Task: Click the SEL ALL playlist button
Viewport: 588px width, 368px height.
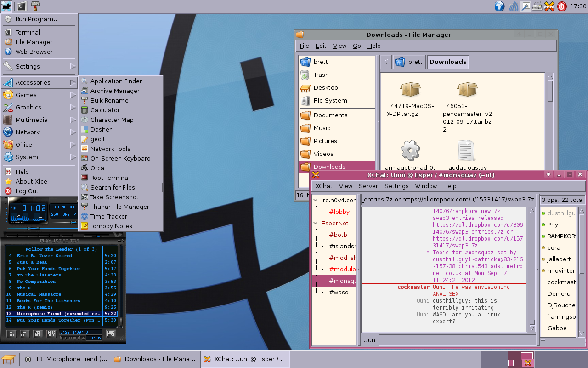Action: pyautogui.click(x=38, y=334)
